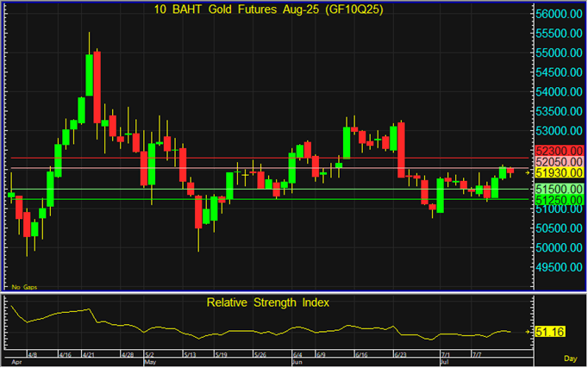
Task: Click the Relative Strength Index panel title
Action: tap(266, 303)
